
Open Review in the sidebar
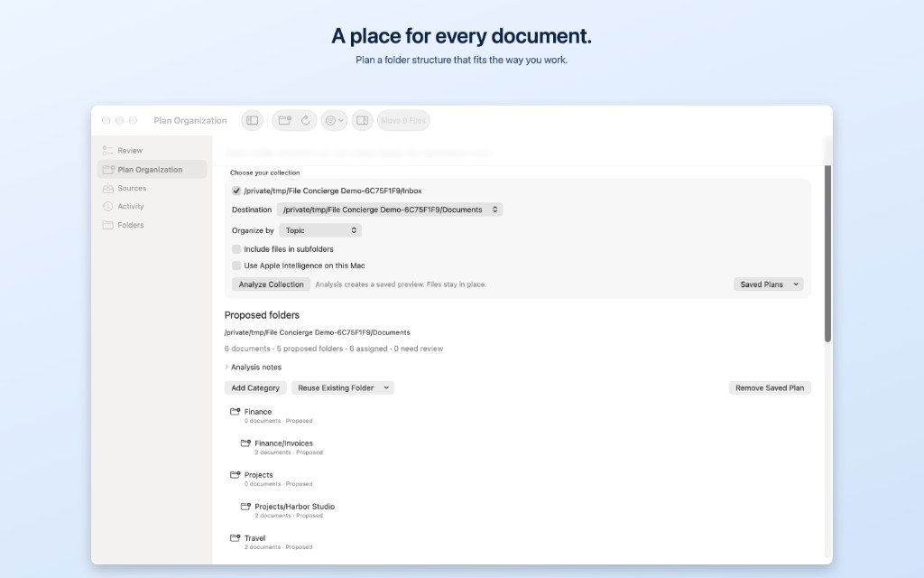pyautogui.click(x=152, y=151)
